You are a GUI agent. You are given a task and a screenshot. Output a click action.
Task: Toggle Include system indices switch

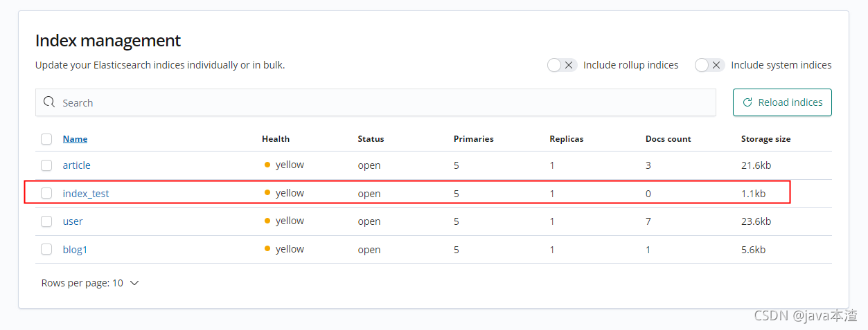[x=710, y=65]
